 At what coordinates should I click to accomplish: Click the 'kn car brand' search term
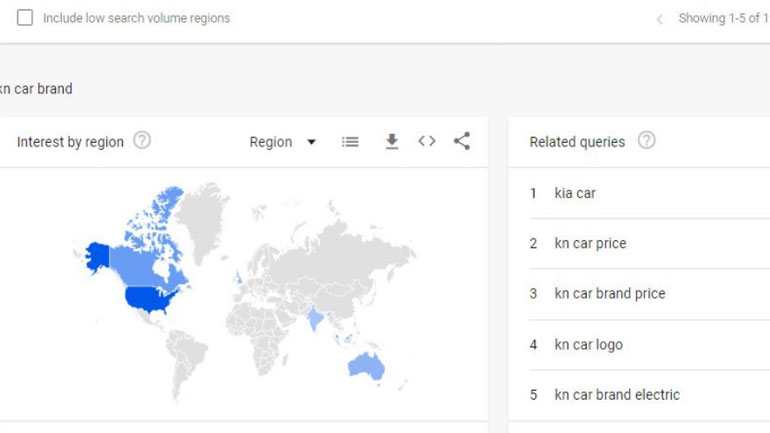click(x=37, y=89)
